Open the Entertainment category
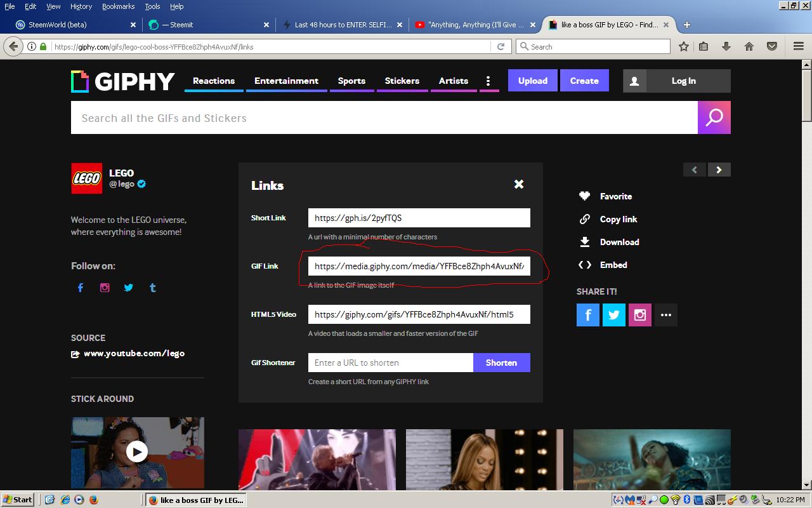 tap(287, 81)
